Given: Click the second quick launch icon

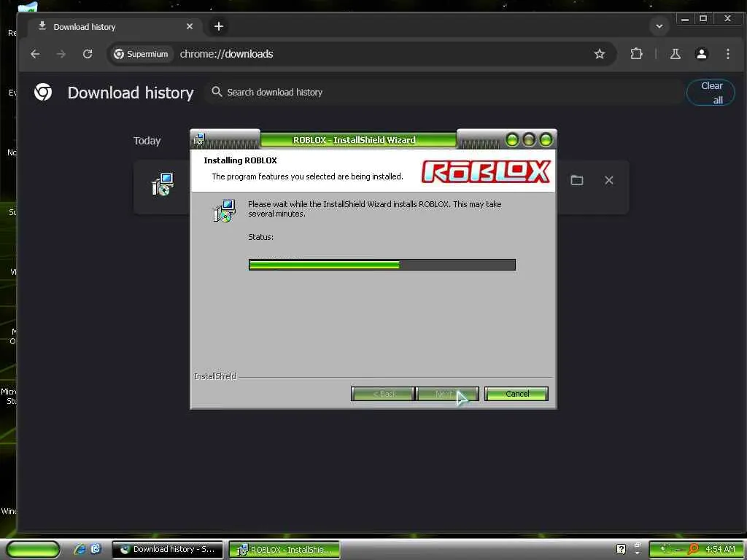Looking at the screenshot, I should pos(96,549).
